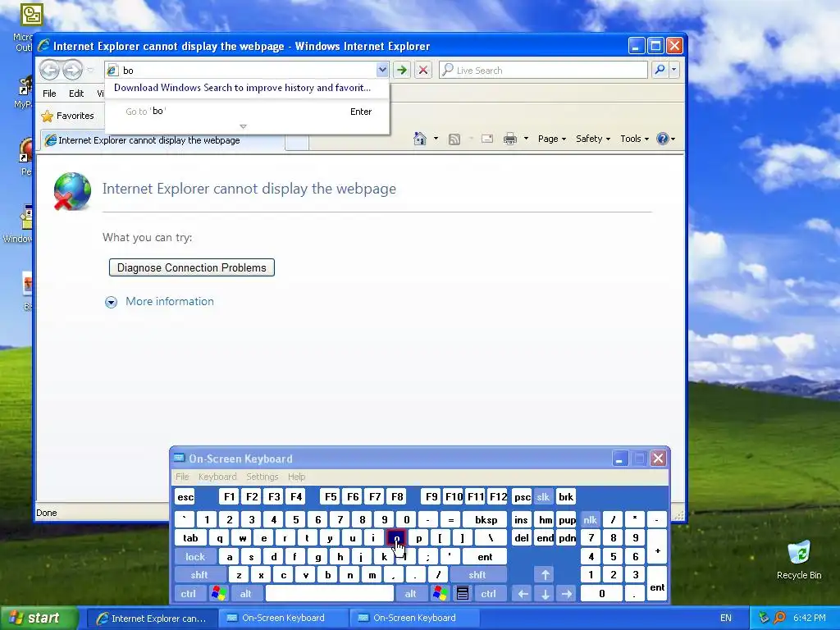The height and width of the screenshot is (630, 840).
Task: Click the search magnifier icon in system tray
Action: pos(779,618)
